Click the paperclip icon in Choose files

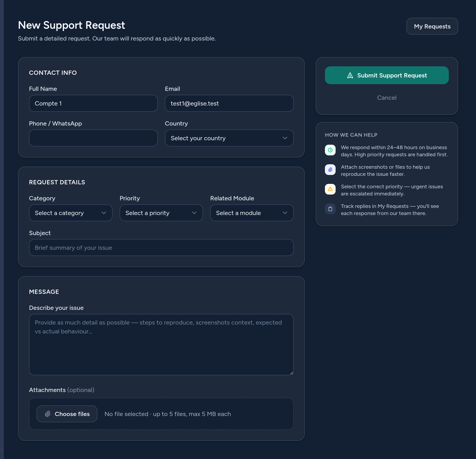pos(48,414)
